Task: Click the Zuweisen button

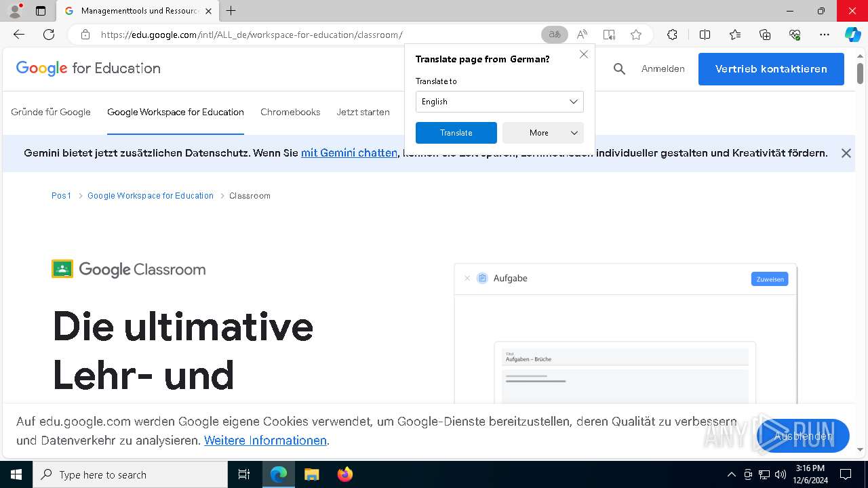Action: (770, 279)
